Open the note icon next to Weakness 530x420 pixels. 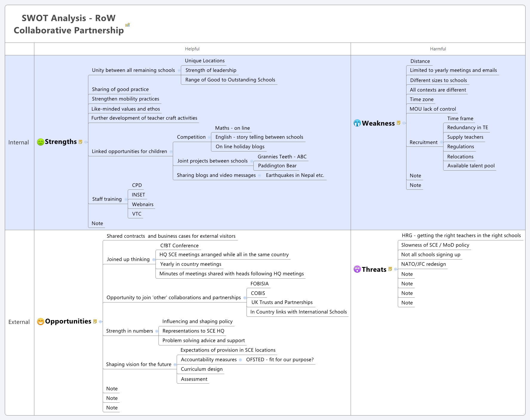pyautogui.click(x=398, y=123)
